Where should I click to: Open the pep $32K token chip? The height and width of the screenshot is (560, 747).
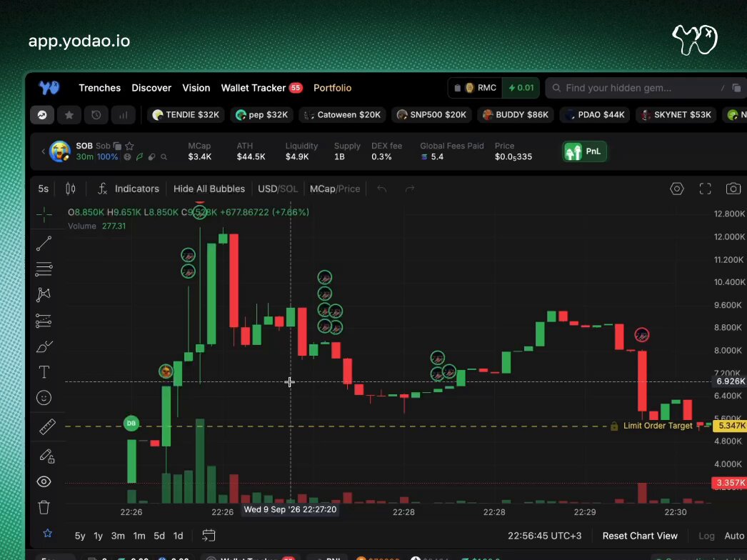pyautogui.click(x=261, y=115)
